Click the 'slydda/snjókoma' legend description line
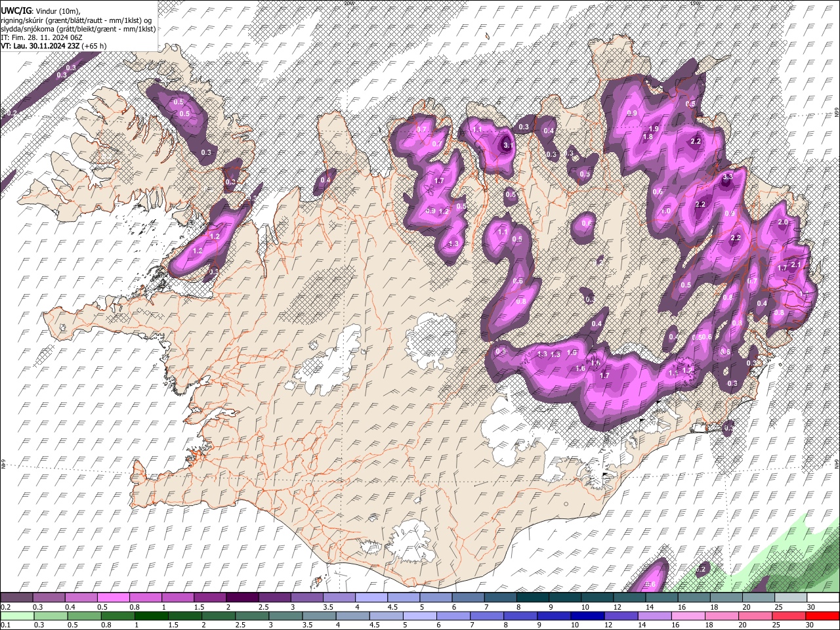Viewport: 840px width, 630px height. [x=78, y=29]
